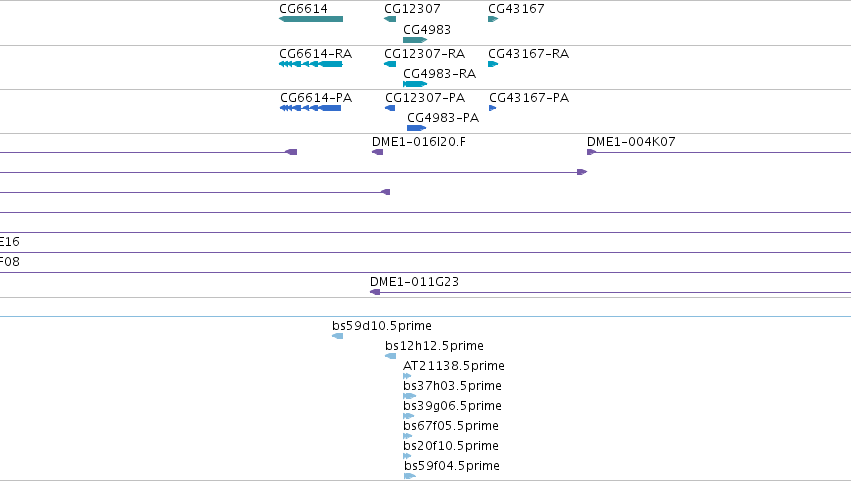
Task: Select the bs12h12.5prime EST glyph
Action: click(x=390, y=356)
